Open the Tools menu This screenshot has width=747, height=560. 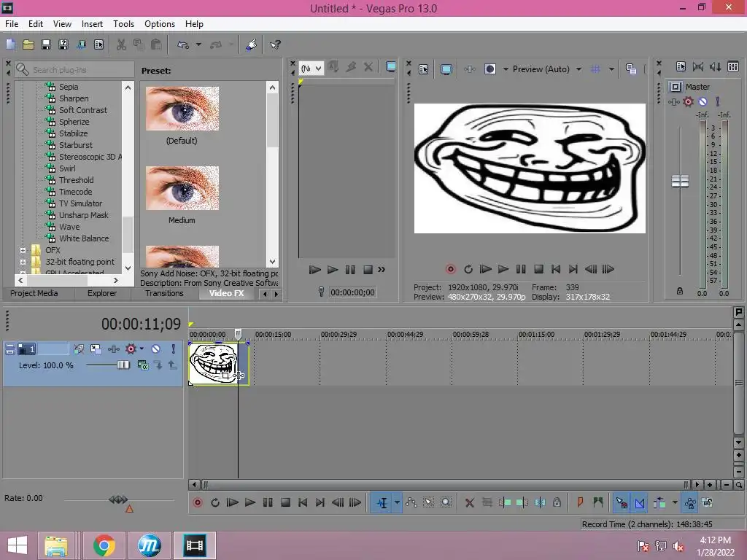pos(123,24)
